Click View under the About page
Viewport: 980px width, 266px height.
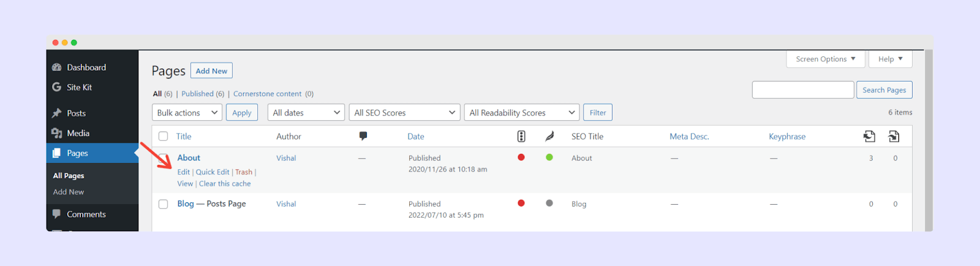click(x=185, y=184)
